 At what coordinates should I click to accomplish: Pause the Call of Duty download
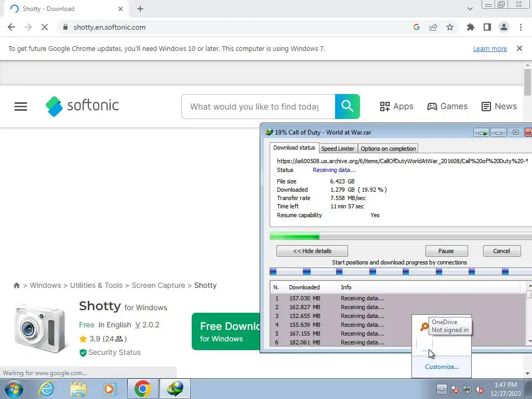446,251
